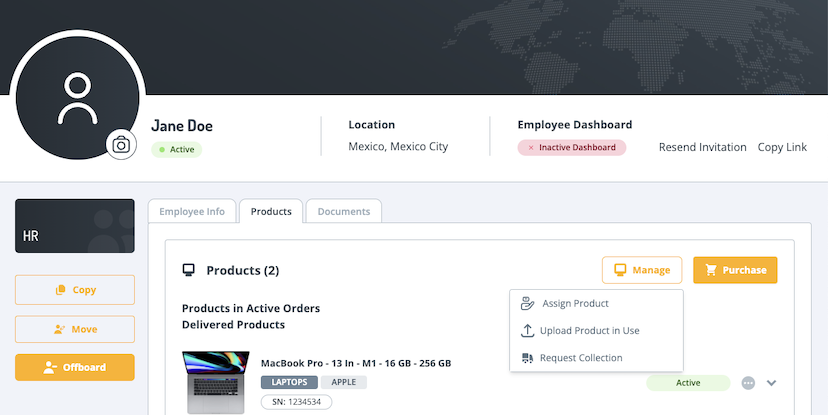Click the MacBook Pro product thumbnail
The height and width of the screenshot is (415, 828).
[214, 382]
